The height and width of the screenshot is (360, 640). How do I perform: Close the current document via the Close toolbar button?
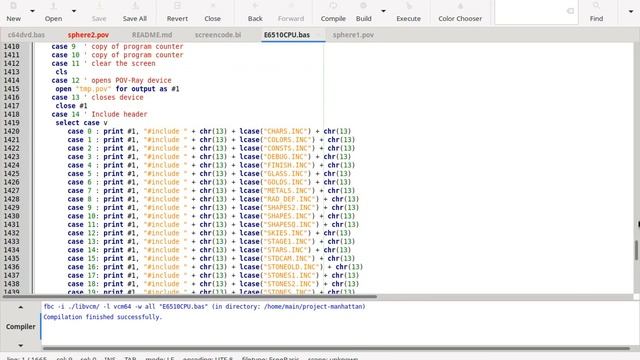pyautogui.click(x=212, y=12)
